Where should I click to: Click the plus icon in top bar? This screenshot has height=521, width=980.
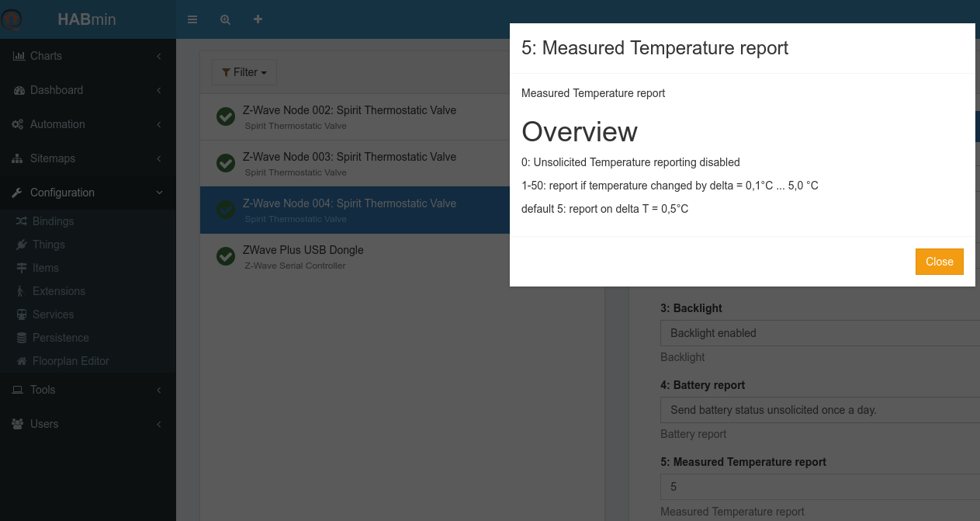[258, 19]
